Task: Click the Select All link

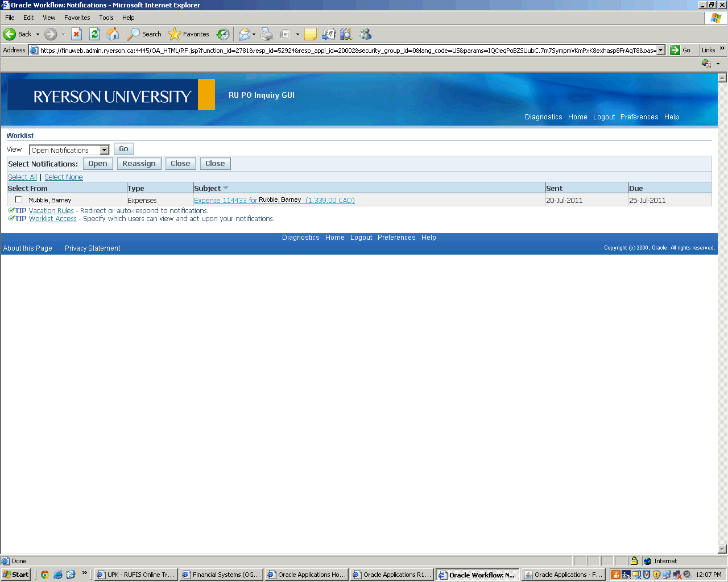Action: click(22, 177)
